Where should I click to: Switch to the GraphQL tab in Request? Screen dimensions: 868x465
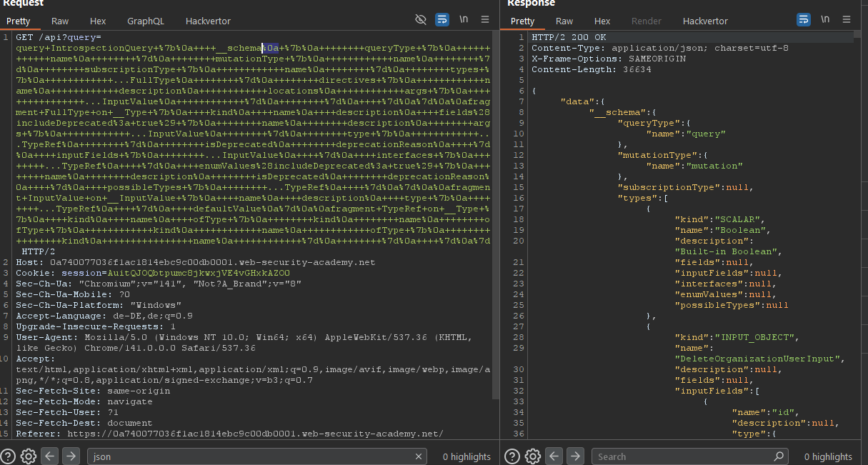pos(145,21)
